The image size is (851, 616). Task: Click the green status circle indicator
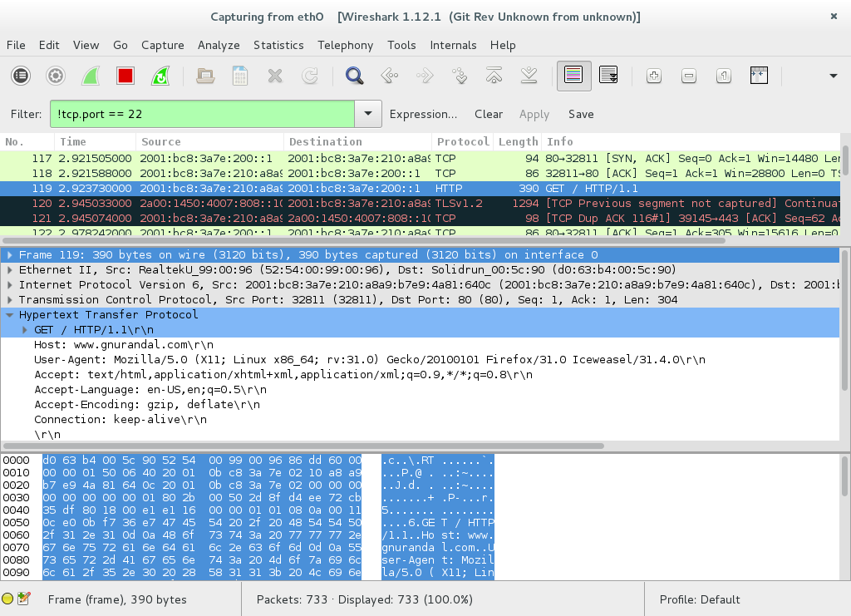(10, 599)
